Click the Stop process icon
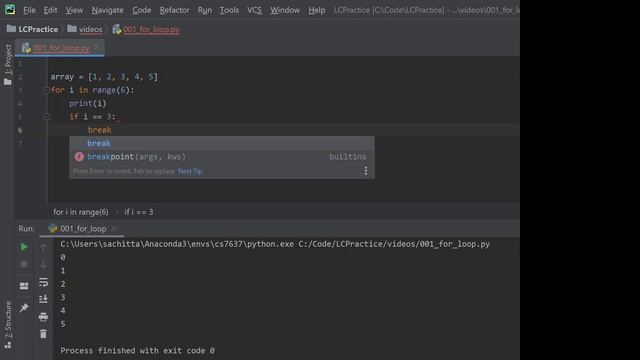This screenshot has width=640, height=360. click(x=24, y=264)
